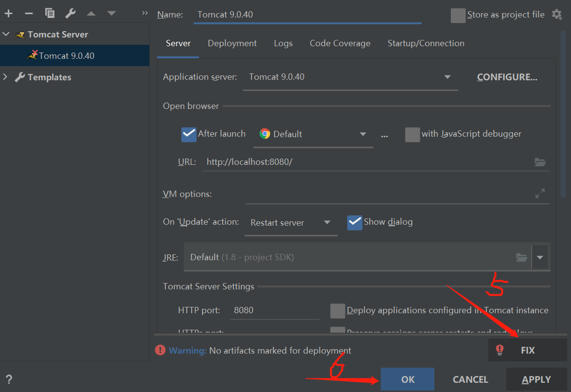Switch to the Server tab
Image resolution: width=571 pixels, height=392 pixels.
click(x=178, y=43)
